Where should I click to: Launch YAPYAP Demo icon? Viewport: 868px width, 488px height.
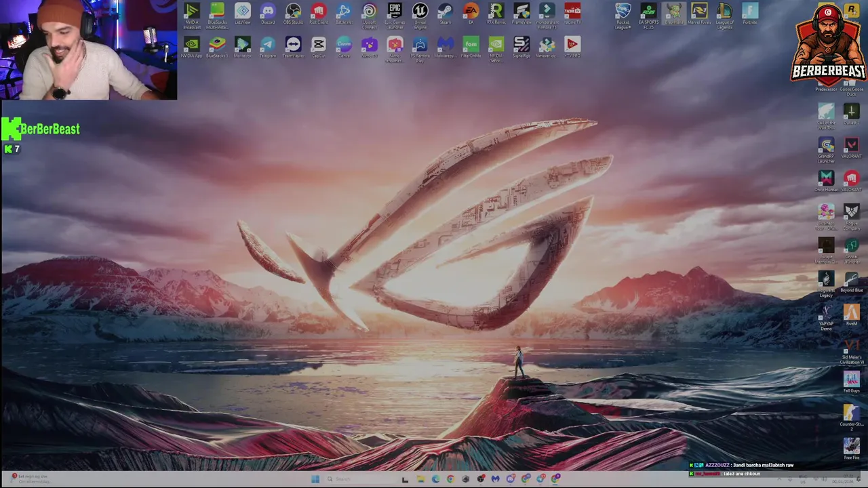point(826,317)
